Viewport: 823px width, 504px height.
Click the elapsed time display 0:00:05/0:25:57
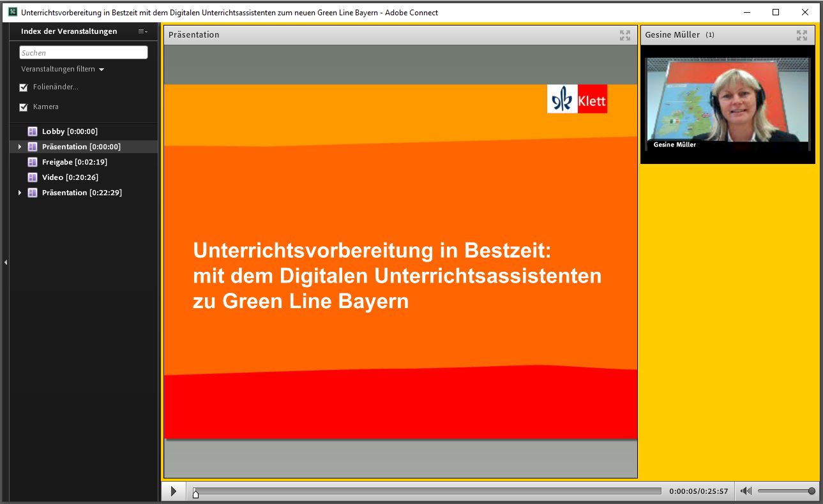click(698, 491)
